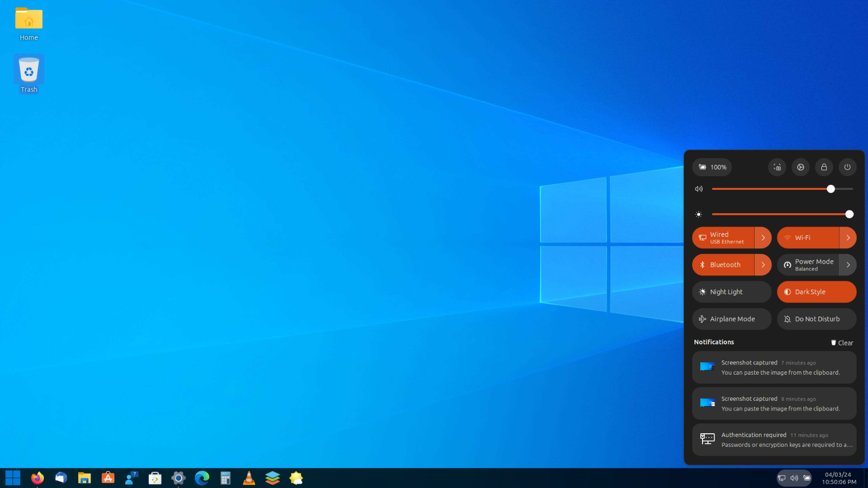868x488 pixels.
Task: Expand the Wi-Fi networks list arrow
Action: click(x=848, y=237)
